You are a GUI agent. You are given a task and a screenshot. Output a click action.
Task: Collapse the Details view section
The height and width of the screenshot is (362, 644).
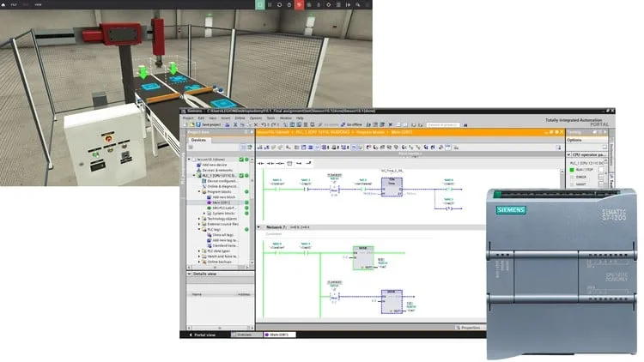pyautogui.click(x=190, y=274)
